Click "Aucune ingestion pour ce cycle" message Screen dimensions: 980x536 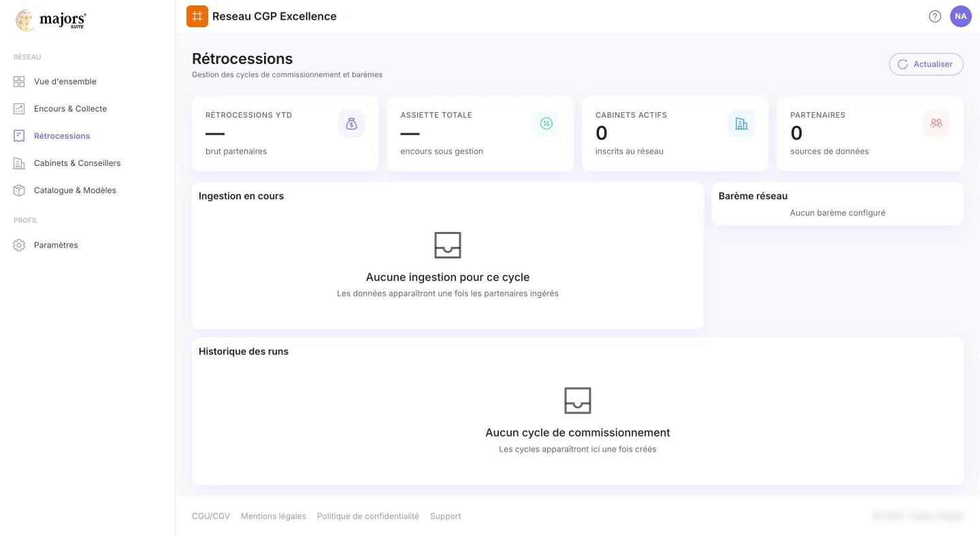pos(448,278)
